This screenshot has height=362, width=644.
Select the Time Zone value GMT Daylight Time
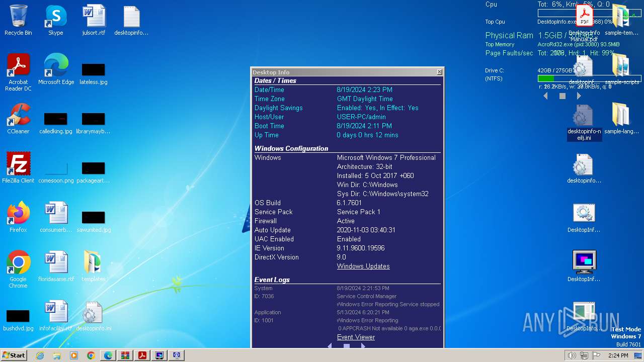coord(365,99)
